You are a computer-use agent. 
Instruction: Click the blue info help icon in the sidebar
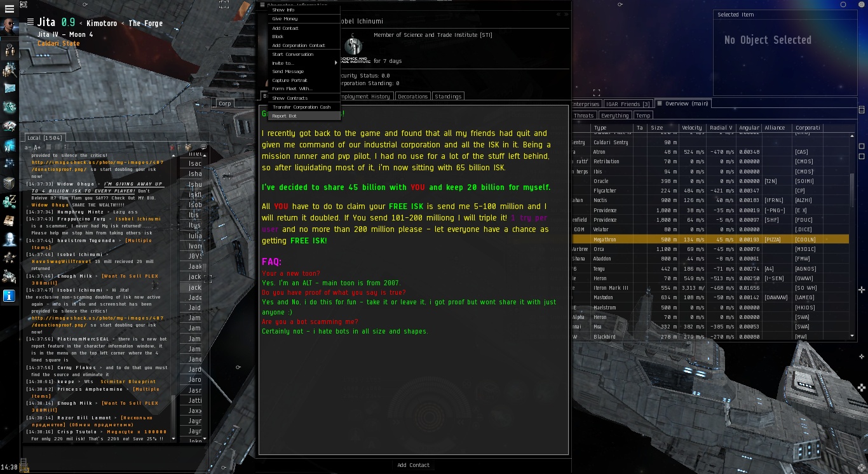click(10, 295)
